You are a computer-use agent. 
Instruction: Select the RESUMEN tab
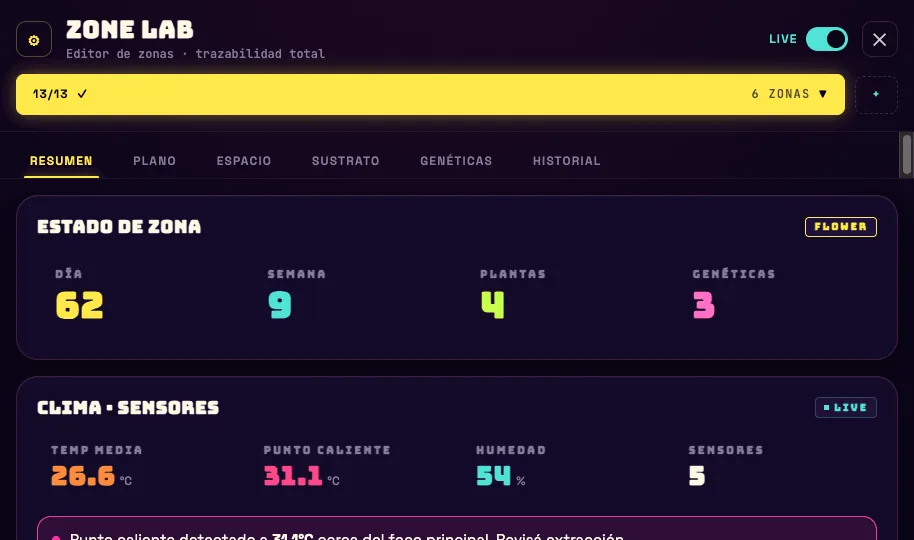(61, 161)
